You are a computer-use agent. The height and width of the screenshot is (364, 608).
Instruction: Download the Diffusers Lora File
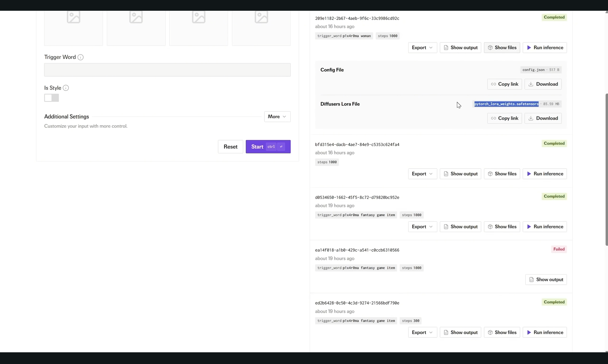click(543, 118)
